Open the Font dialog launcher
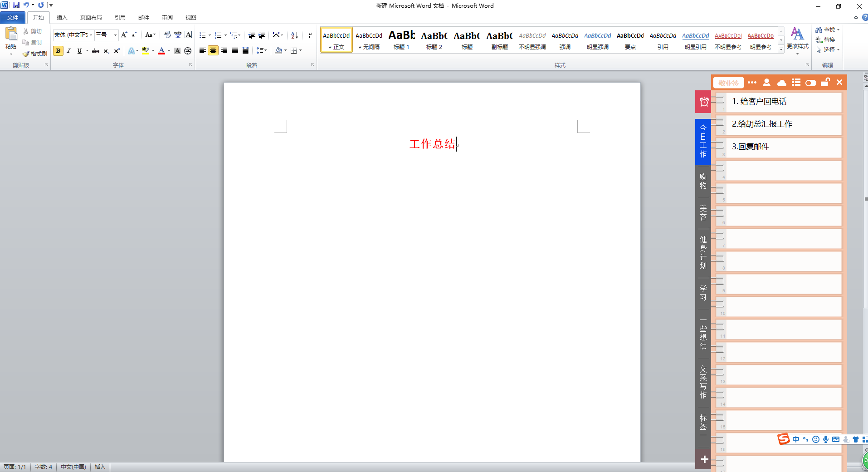 [x=191, y=65]
